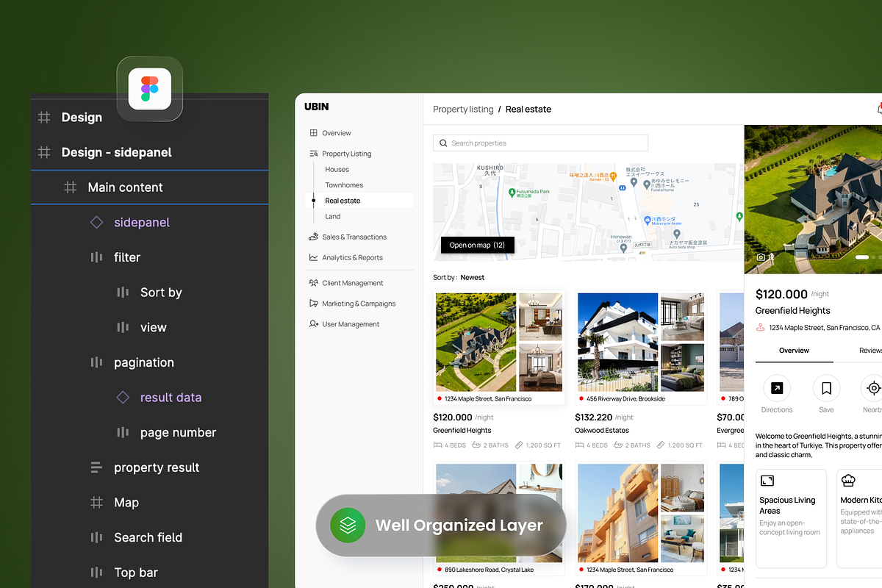Click the User Management icon
The height and width of the screenshot is (588, 882).
click(x=314, y=324)
